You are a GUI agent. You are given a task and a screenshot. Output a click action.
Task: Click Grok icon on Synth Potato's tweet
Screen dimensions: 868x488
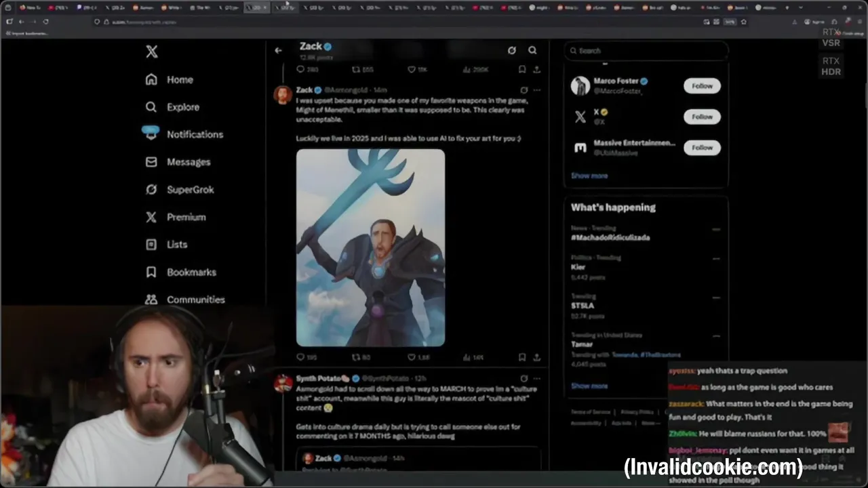click(x=524, y=378)
